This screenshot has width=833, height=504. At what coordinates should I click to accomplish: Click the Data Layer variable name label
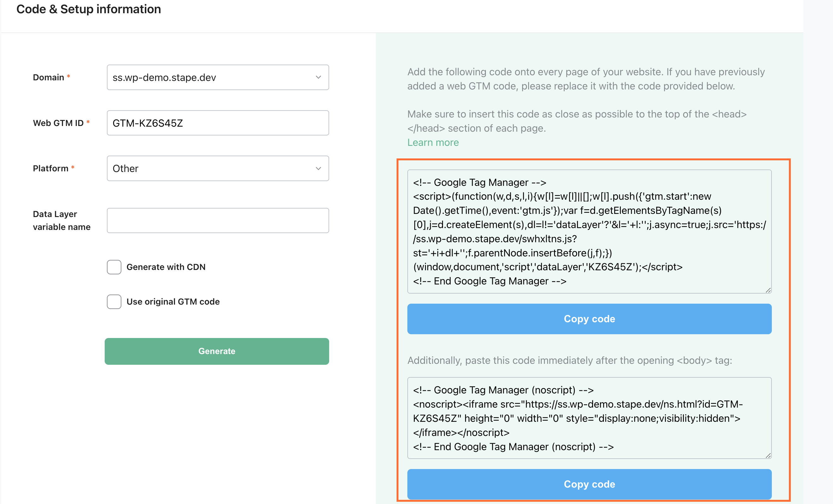[x=61, y=220]
